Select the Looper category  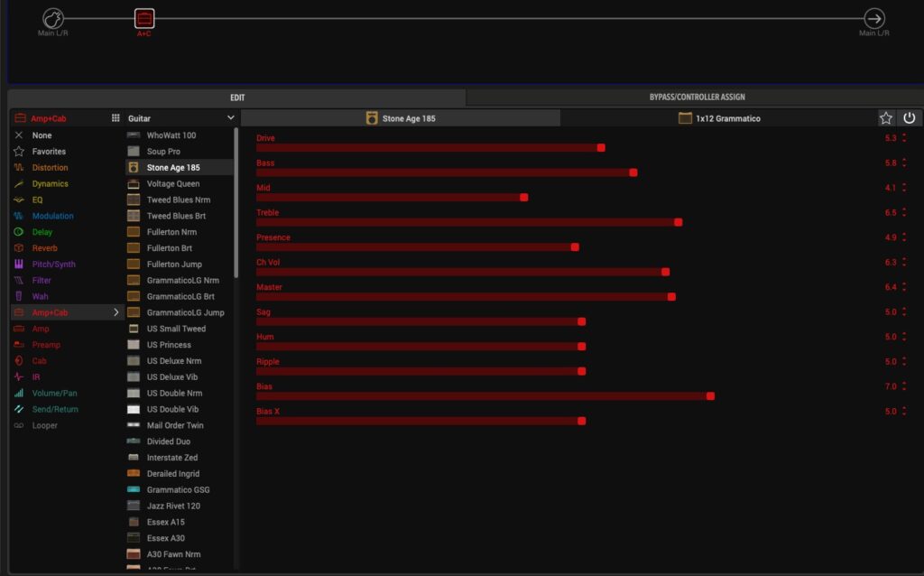(x=44, y=425)
